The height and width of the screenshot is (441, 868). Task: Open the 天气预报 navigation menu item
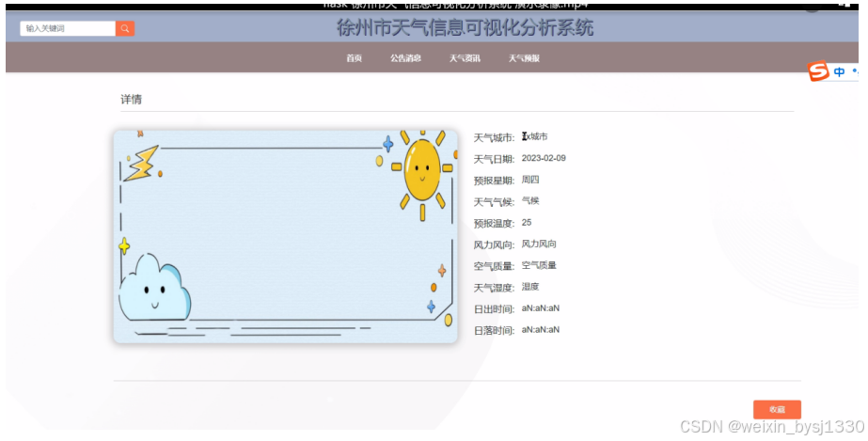tap(524, 58)
